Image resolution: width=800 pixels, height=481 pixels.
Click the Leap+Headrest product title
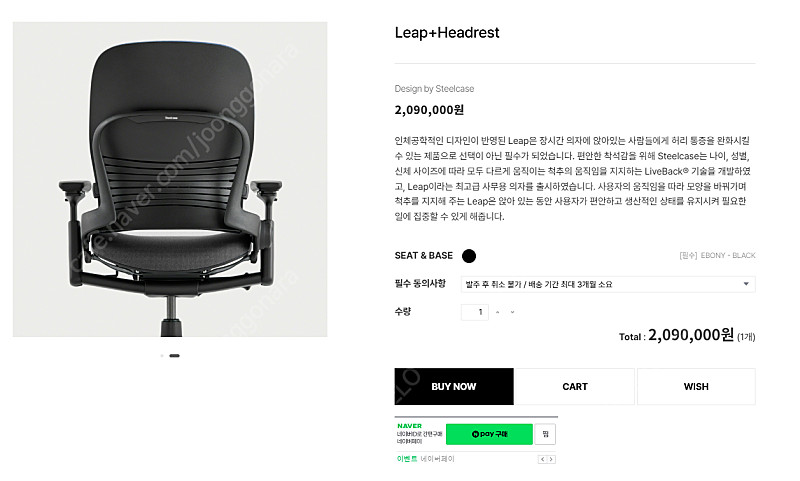click(447, 33)
